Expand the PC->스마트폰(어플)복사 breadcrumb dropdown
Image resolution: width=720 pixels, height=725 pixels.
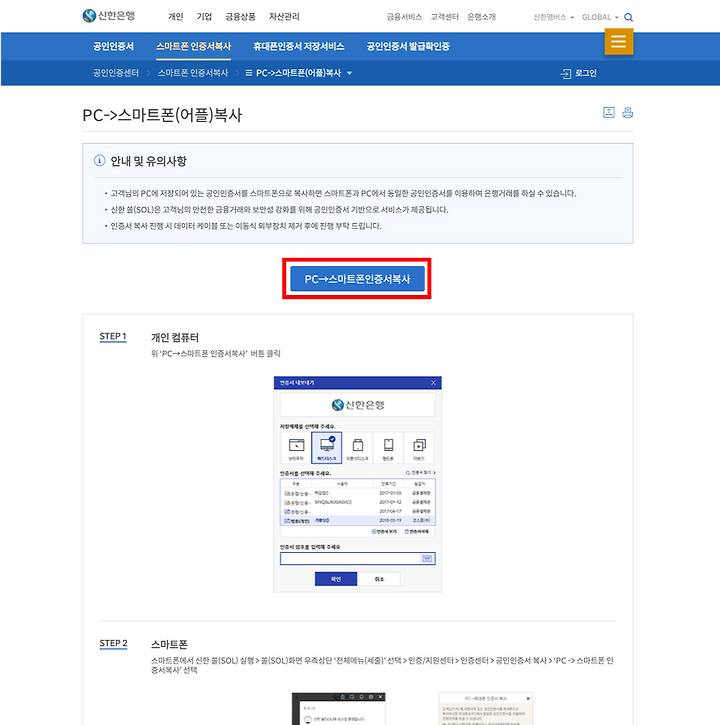[349, 73]
